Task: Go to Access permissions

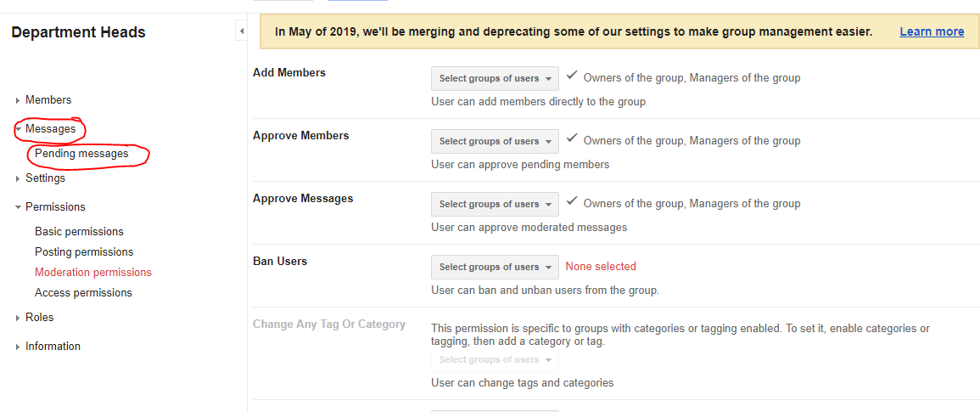Action: (84, 292)
